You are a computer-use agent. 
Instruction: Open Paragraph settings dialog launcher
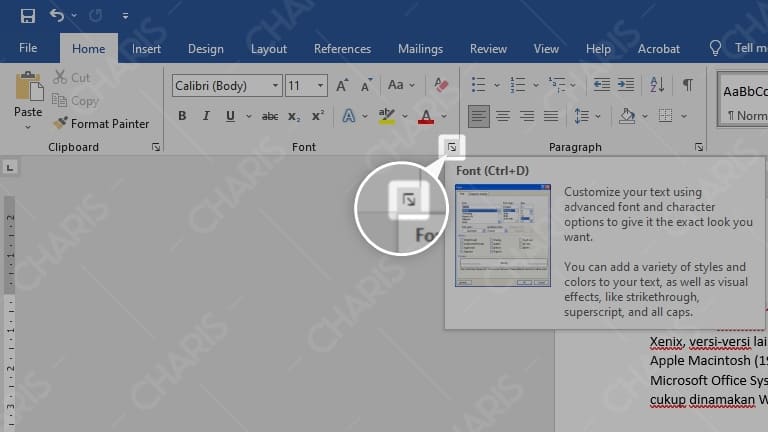pos(699,147)
